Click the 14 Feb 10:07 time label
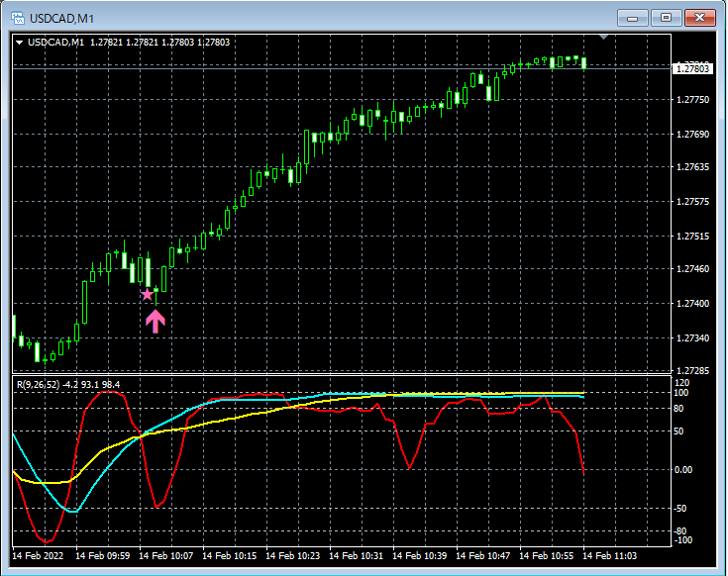This screenshot has height=576, width=728. [x=165, y=555]
